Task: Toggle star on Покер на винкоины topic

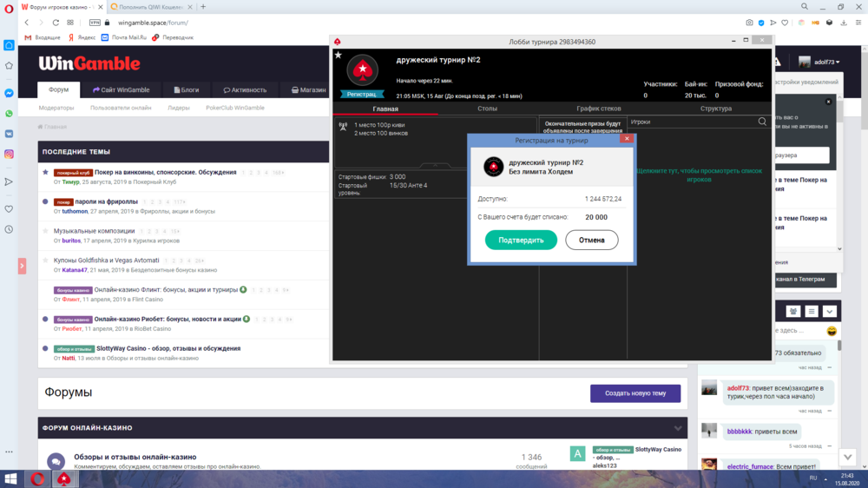Action: [x=45, y=172]
